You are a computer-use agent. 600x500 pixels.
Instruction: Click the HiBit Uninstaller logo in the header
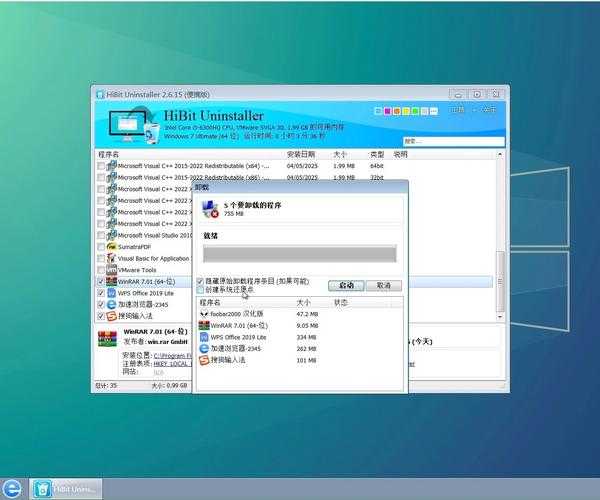[x=133, y=124]
